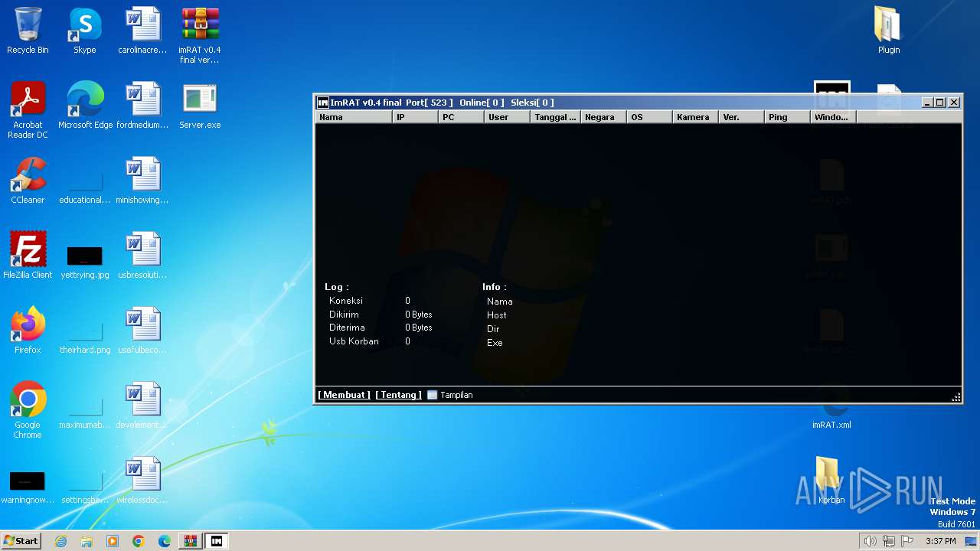Sort by the PC column header
Screen dimensions: 980x551
[x=461, y=117]
